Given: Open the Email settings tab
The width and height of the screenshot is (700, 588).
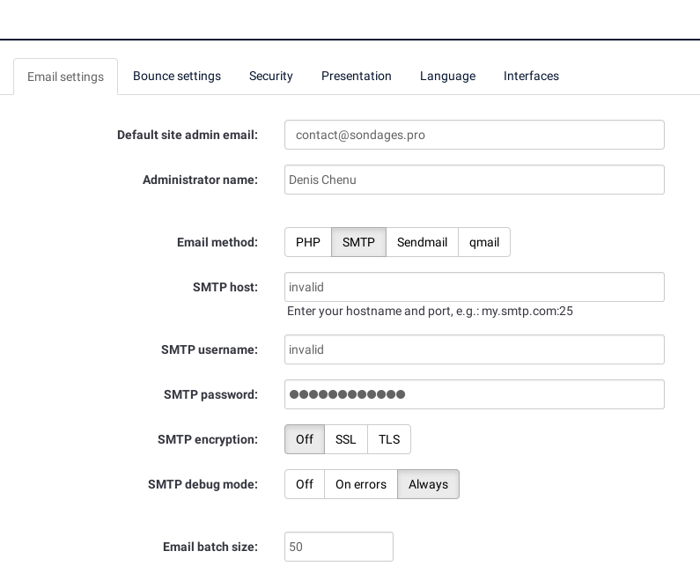Looking at the screenshot, I should (65, 77).
